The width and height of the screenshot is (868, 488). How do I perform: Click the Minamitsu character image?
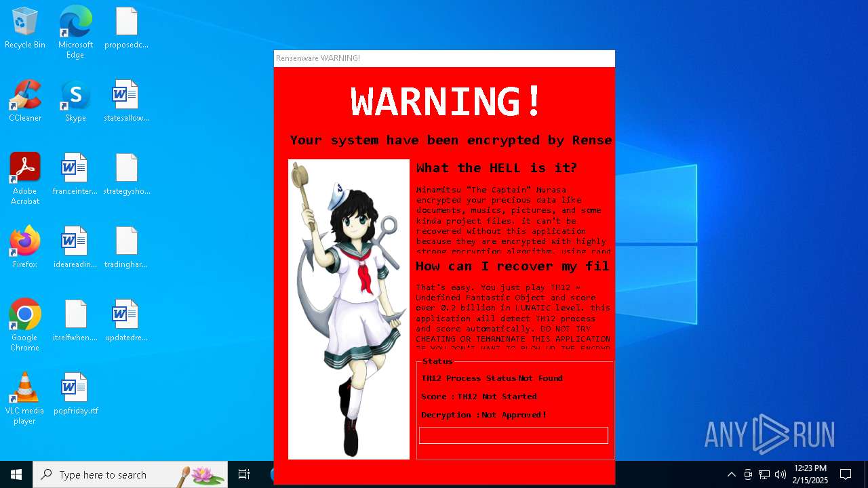(x=349, y=309)
